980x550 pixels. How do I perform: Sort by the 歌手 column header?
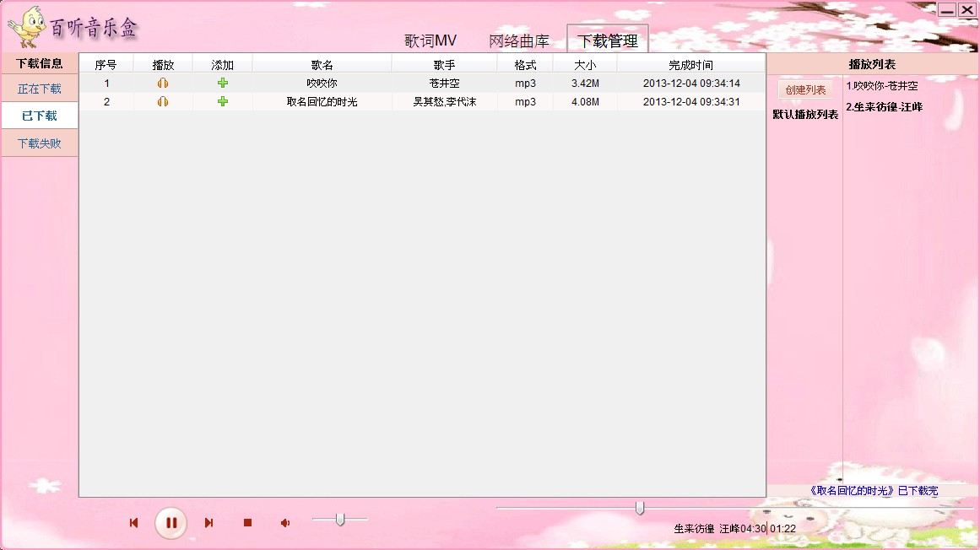444,64
